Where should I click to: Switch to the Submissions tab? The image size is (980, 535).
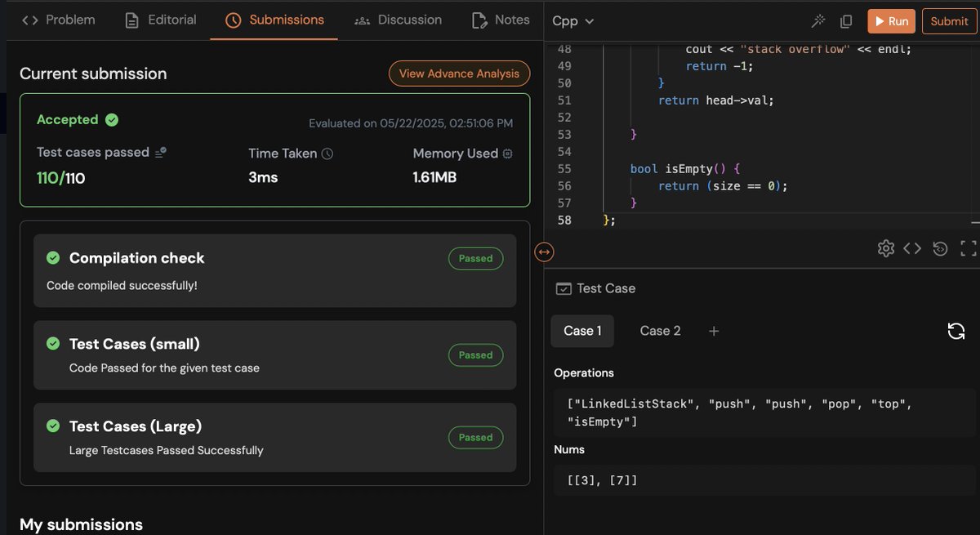click(x=274, y=20)
